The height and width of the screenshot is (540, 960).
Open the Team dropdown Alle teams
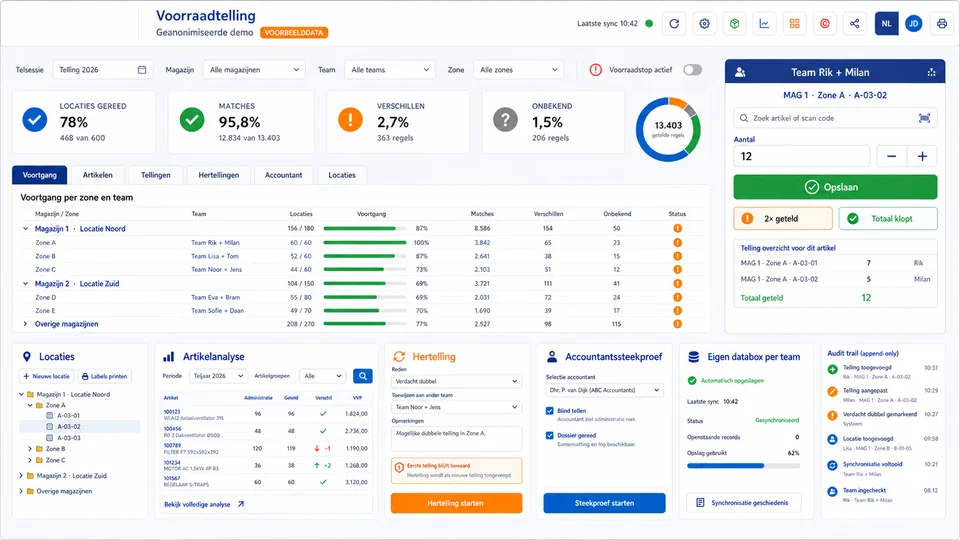390,70
